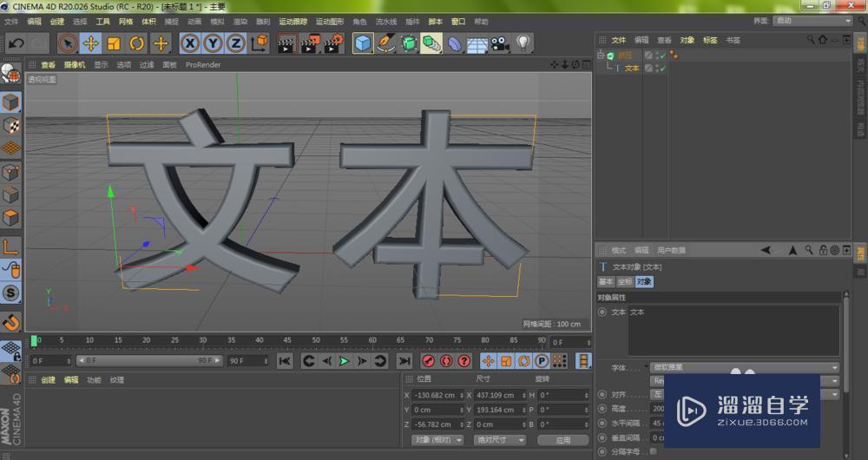The width and height of the screenshot is (868, 460).
Task: Click the 文本 text input area
Action: [x=734, y=331]
